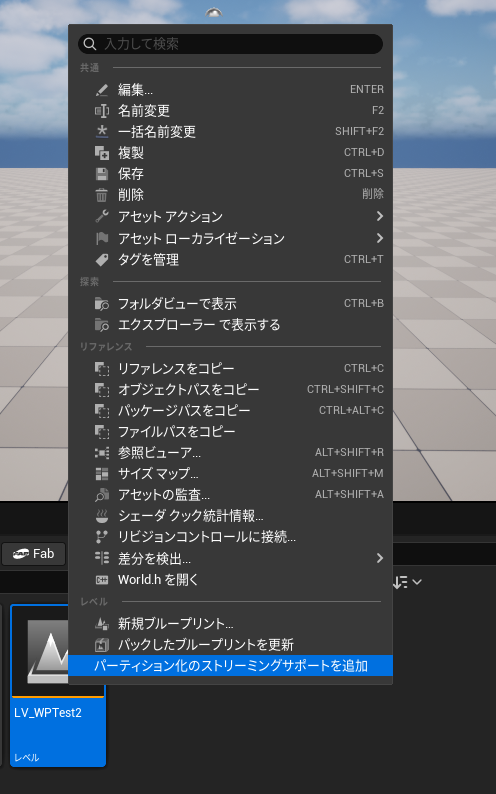
Task: Click the star icon beside 一括名前変更
Action: click(102, 132)
